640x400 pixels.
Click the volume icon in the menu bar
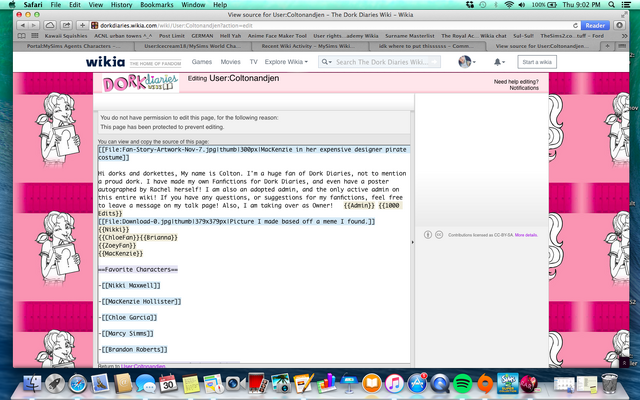tap(522, 5)
